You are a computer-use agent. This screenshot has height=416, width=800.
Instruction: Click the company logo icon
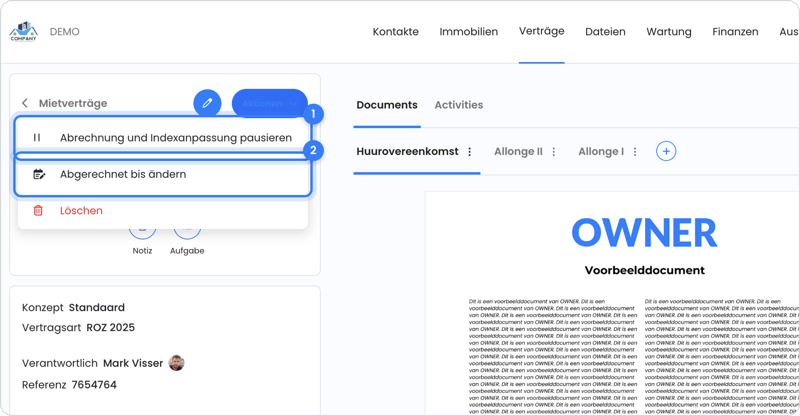[x=23, y=31]
